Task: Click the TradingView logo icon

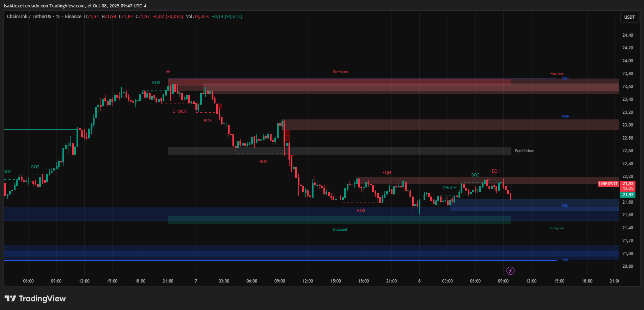Action: [x=10, y=299]
